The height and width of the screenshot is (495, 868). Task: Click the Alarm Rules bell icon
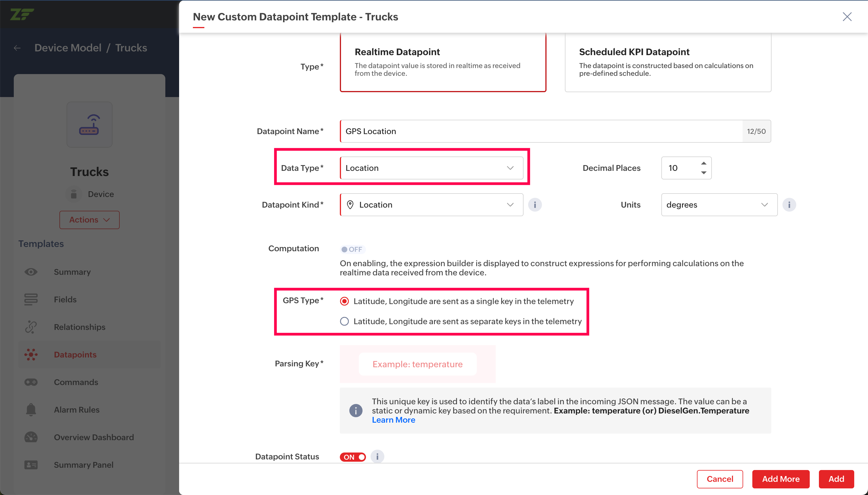[x=31, y=410]
